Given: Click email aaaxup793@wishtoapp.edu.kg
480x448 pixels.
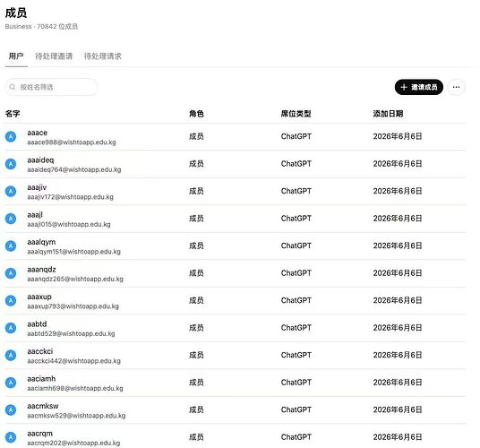Looking at the screenshot, I should click(x=73, y=306).
